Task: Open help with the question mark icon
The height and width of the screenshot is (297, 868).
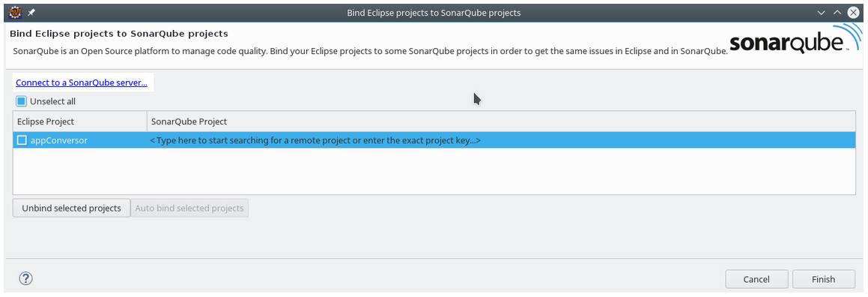Action: coord(26,278)
